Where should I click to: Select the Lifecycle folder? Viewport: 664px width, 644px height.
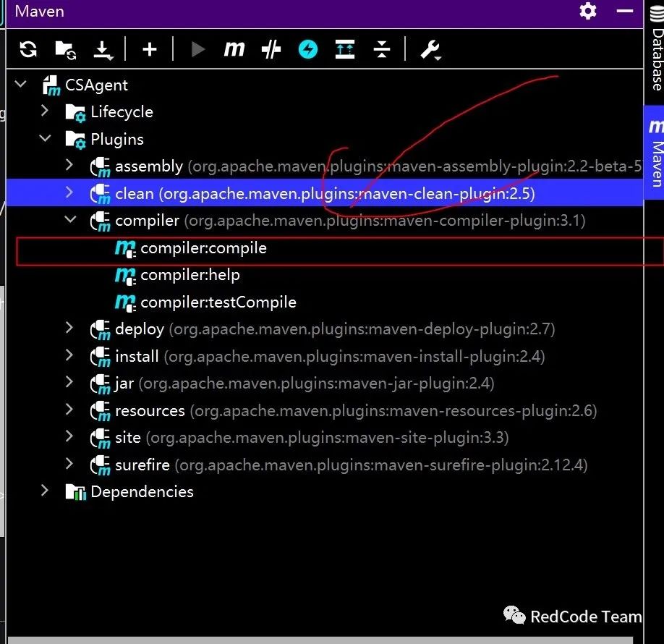325,112
